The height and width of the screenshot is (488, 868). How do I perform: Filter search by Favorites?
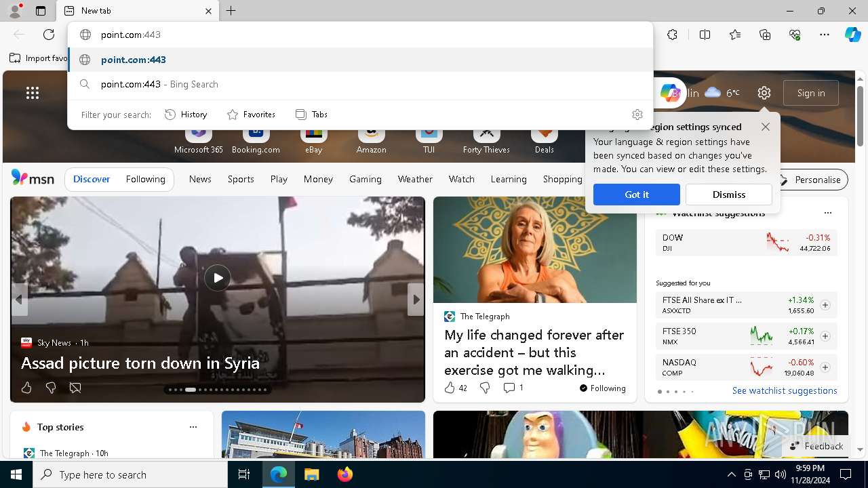click(x=251, y=115)
